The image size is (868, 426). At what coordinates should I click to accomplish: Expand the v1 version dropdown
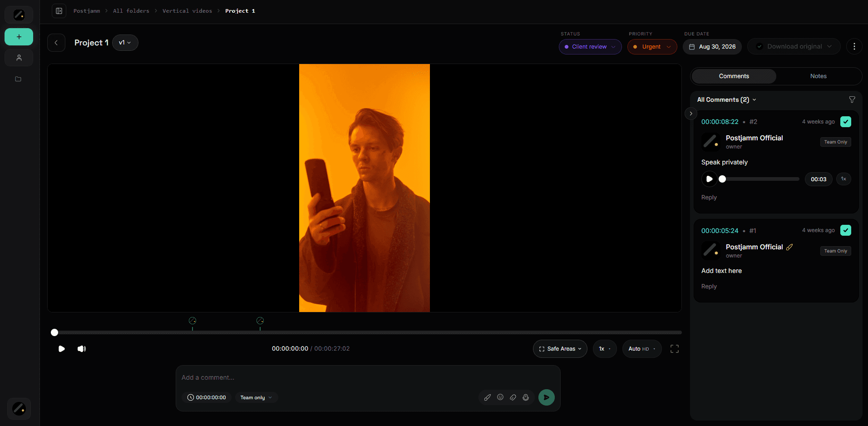pyautogui.click(x=125, y=43)
